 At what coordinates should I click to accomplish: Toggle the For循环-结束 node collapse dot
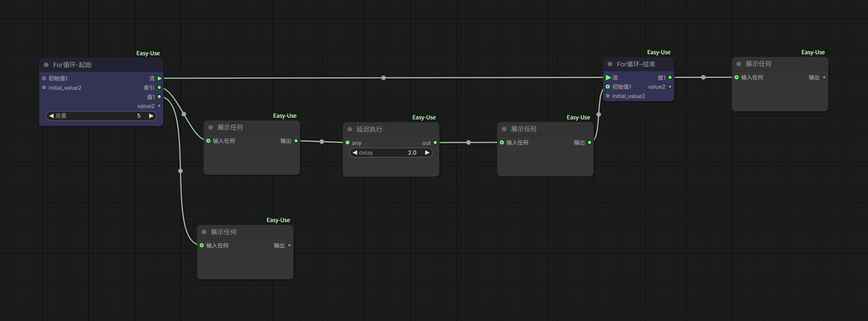610,64
